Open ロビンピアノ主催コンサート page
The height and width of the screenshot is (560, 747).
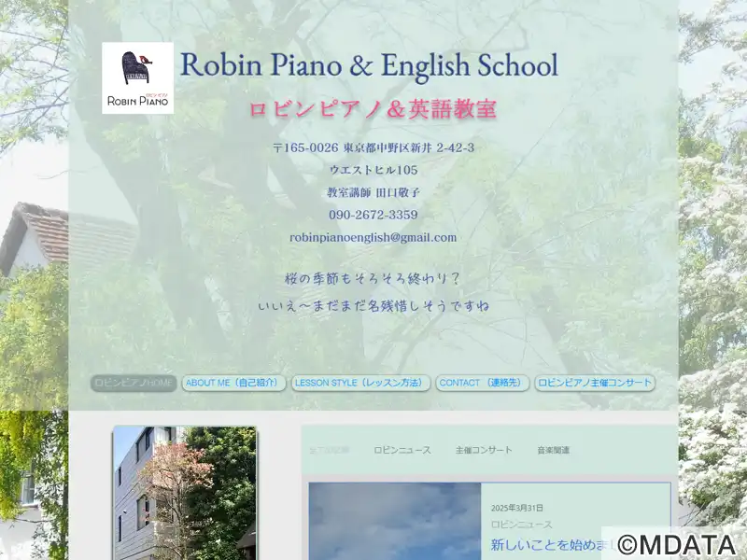[595, 383]
